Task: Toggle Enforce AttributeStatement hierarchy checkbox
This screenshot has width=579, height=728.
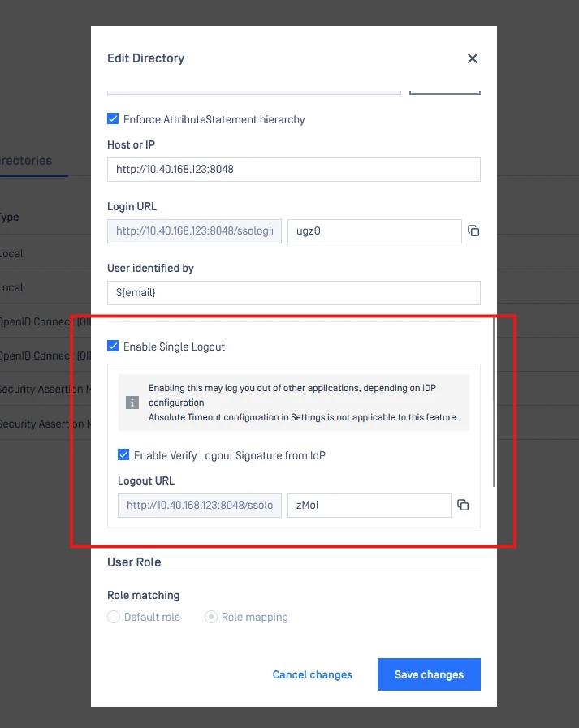Action: pyautogui.click(x=113, y=119)
